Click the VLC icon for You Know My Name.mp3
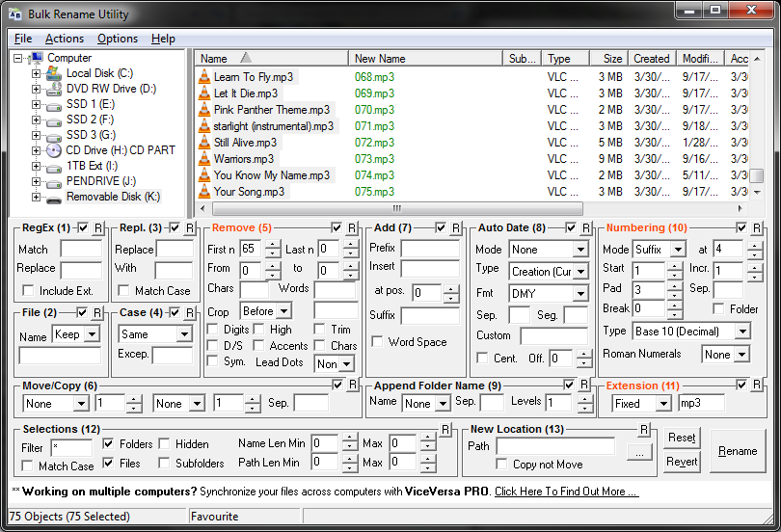Image resolution: width=781 pixels, height=532 pixels. 204,175
